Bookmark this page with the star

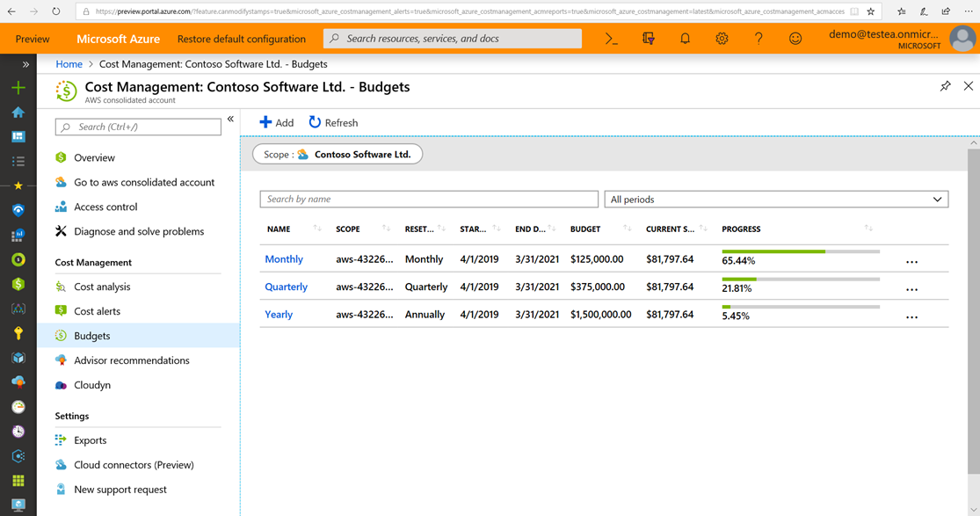871,11
